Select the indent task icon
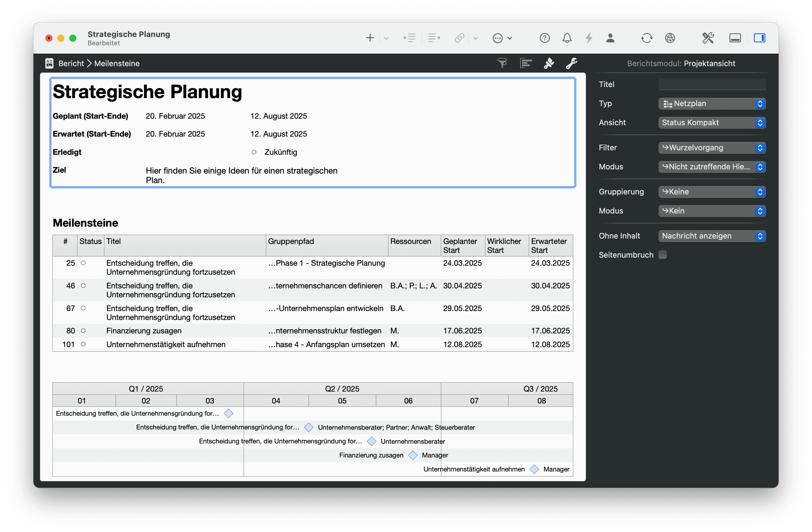The image size is (812, 532). 410,38
